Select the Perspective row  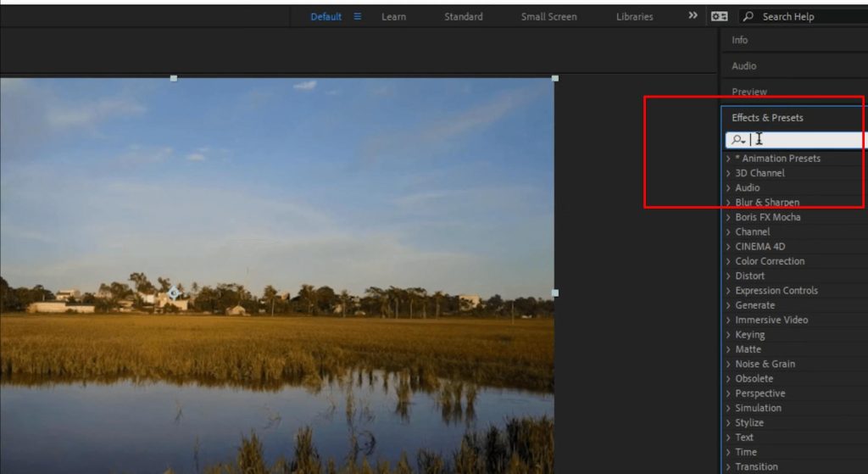click(x=796, y=393)
